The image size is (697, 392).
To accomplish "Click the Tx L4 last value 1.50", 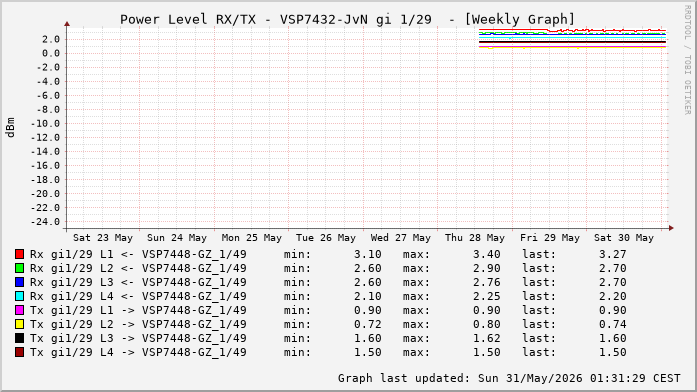I will point(613,352).
